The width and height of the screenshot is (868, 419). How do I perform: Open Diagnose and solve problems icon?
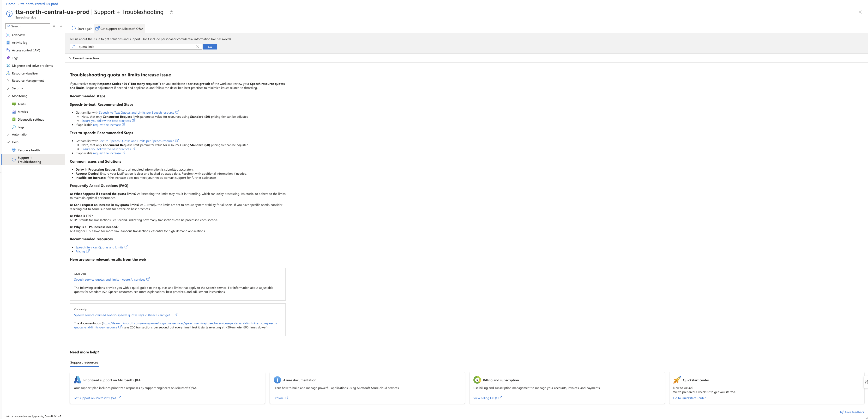tap(8, 66)
